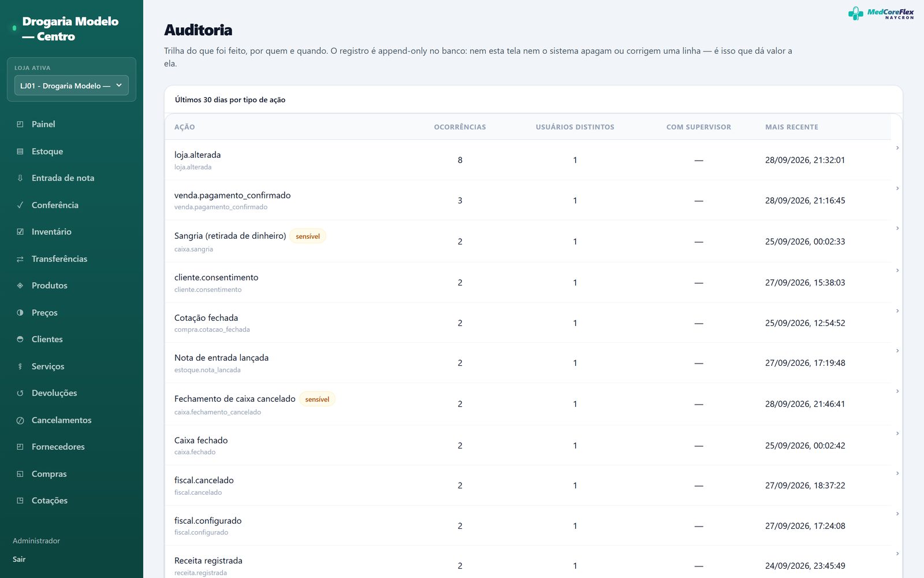
Task: Click the Serviços icon in sidebar
Action: [x=20, y=366]
